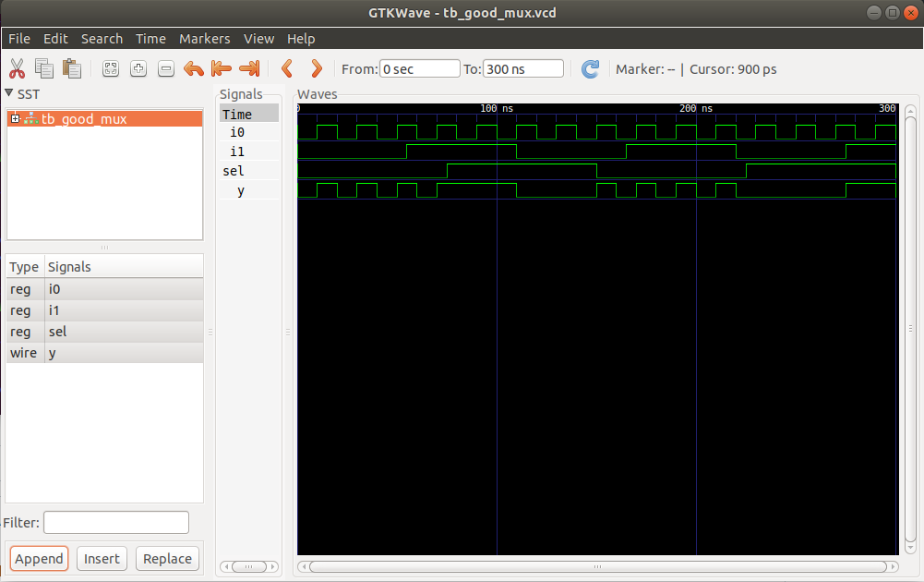Zoom to fit the waveform
This screenshot has width=924, height=582.
pyautogui.click(x=111, y=68)
